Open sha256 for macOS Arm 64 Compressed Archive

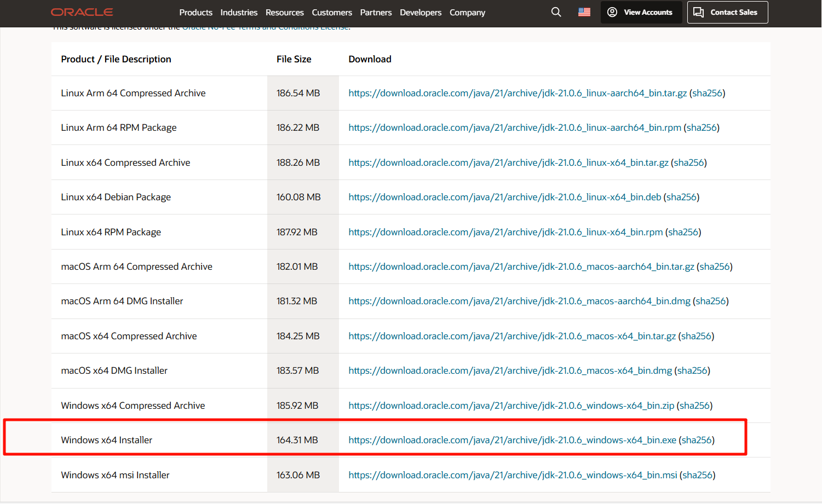[715, 267]
